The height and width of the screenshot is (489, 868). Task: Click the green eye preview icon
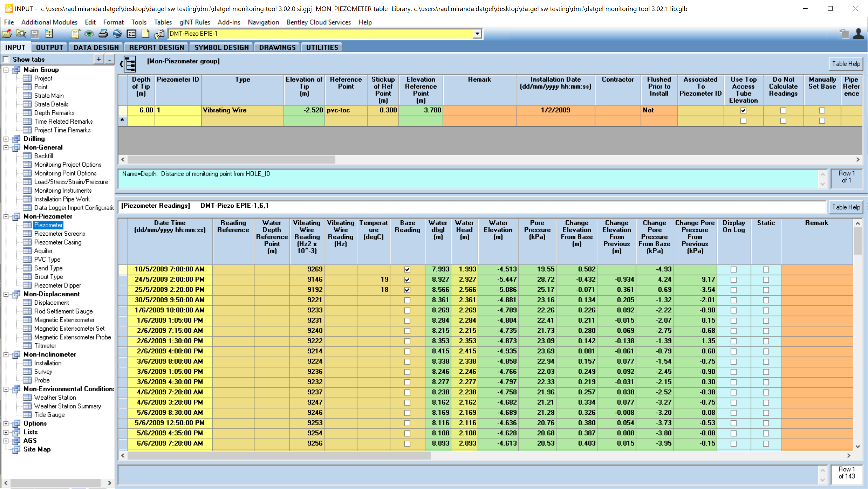(89, 34)
